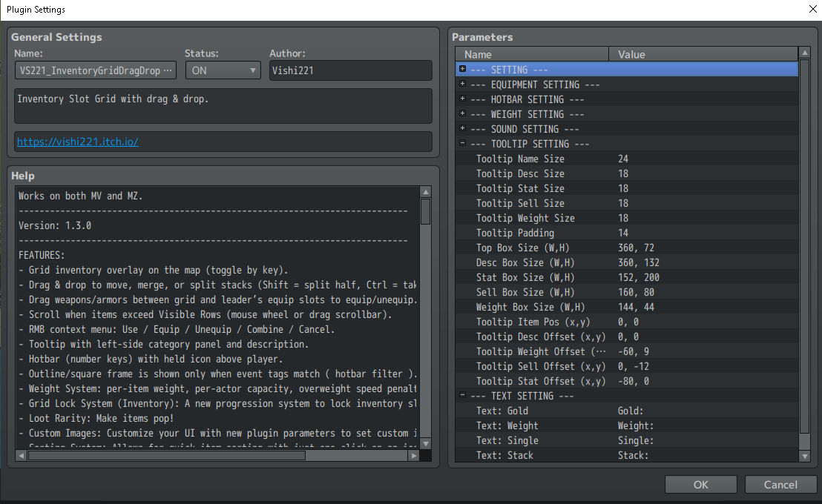The image size is (822, 504).
Task: Open the vishi221.itch.io link
Action: tap(78, 142)
